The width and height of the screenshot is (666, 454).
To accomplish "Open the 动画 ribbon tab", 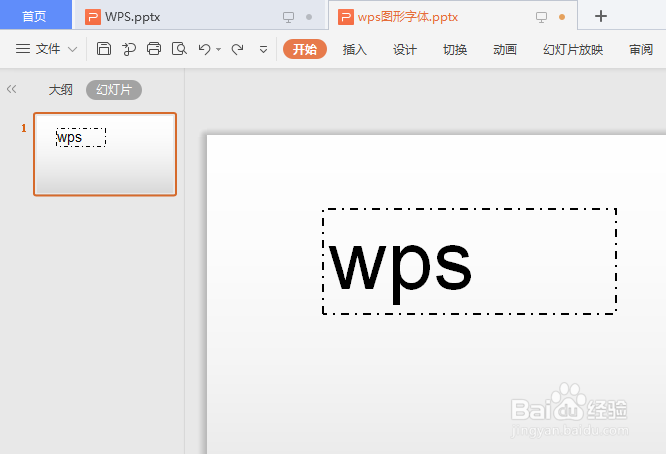I will (x=505, y=49).
